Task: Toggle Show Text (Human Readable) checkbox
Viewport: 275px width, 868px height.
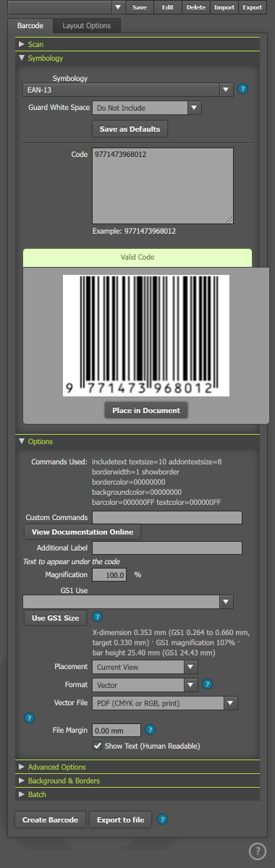Action: (x=98, y=746)
